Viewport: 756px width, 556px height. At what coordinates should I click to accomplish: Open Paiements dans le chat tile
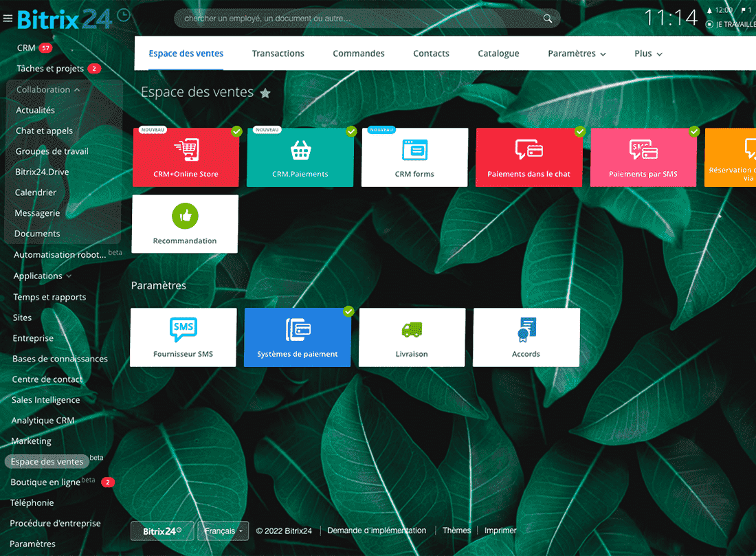tap(529, 157)
